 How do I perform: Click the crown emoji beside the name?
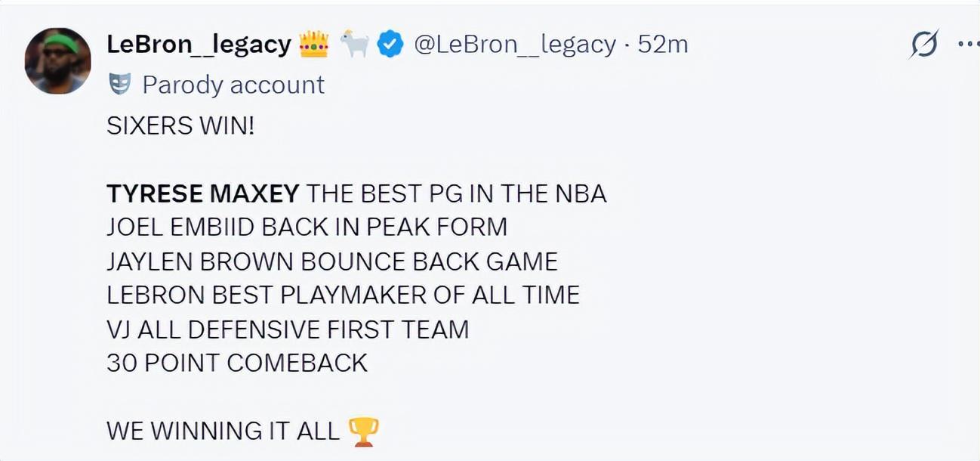click(x=314, y=45)
